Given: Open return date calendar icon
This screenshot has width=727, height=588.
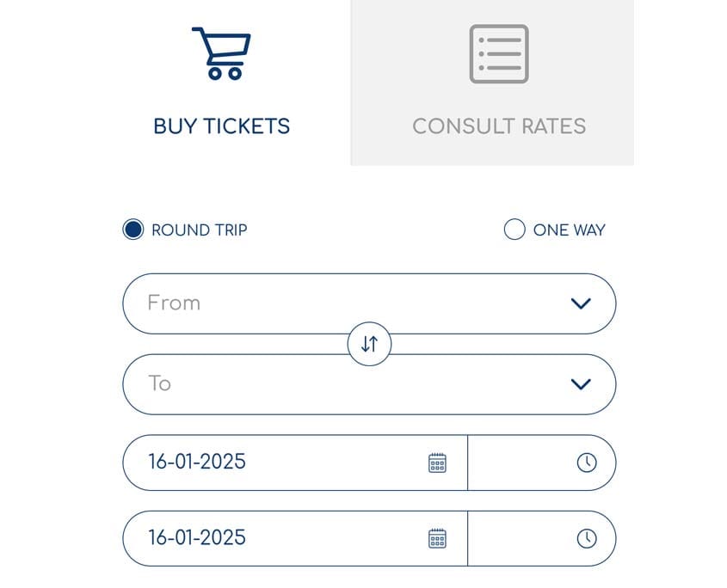Looking at the screenshot, I should click(437, 538).
